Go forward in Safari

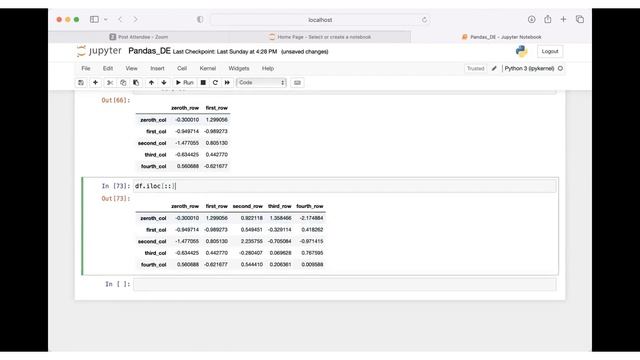[136, 19]
